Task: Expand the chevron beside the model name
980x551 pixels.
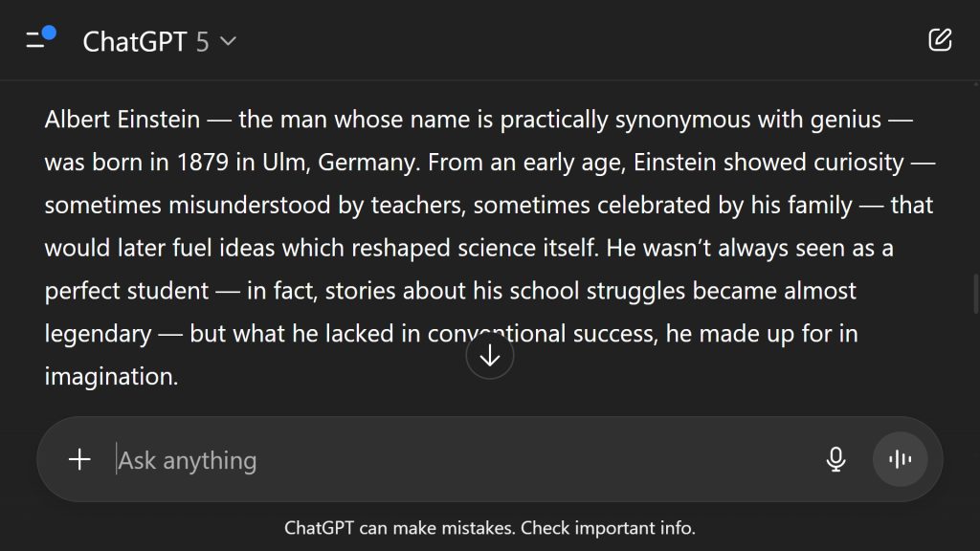Action: (x=228, y=41)
